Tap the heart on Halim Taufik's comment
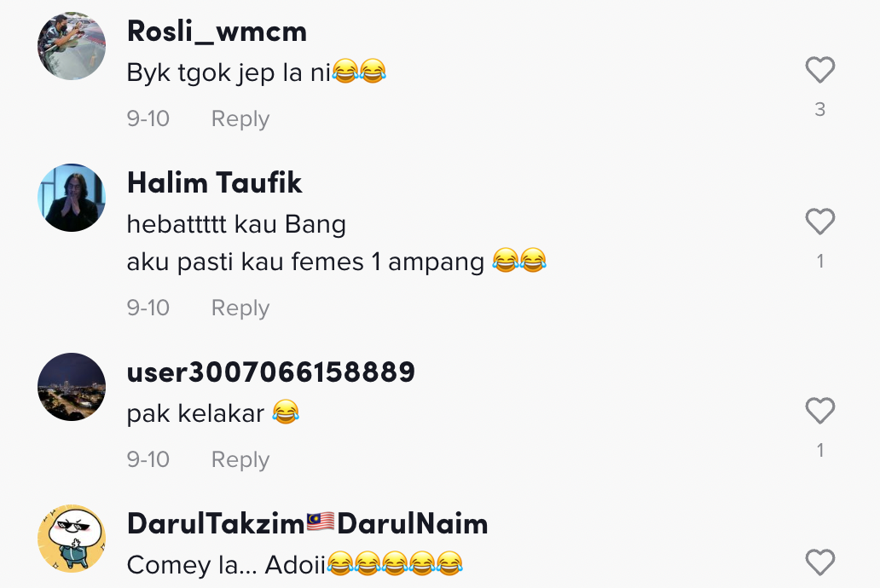Viewport: 880px width, 588px height. tap(820, 222)
